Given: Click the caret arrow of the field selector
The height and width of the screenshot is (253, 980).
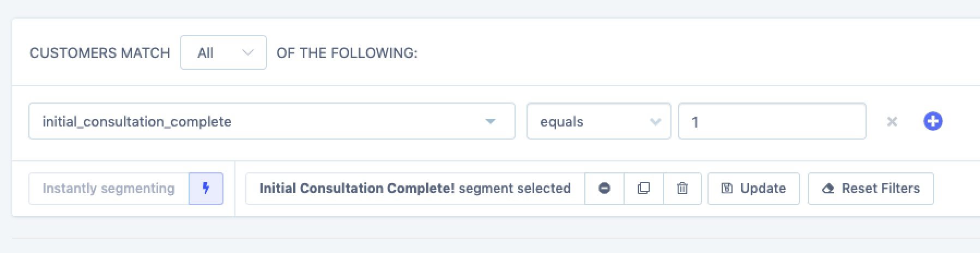Looking at the screenshot, I should pos(491,121).
